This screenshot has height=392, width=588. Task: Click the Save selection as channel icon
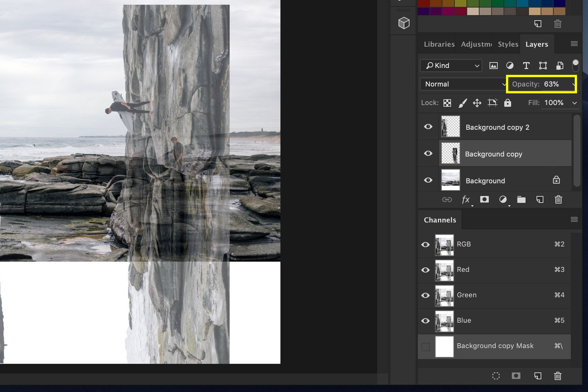point(516,376)
